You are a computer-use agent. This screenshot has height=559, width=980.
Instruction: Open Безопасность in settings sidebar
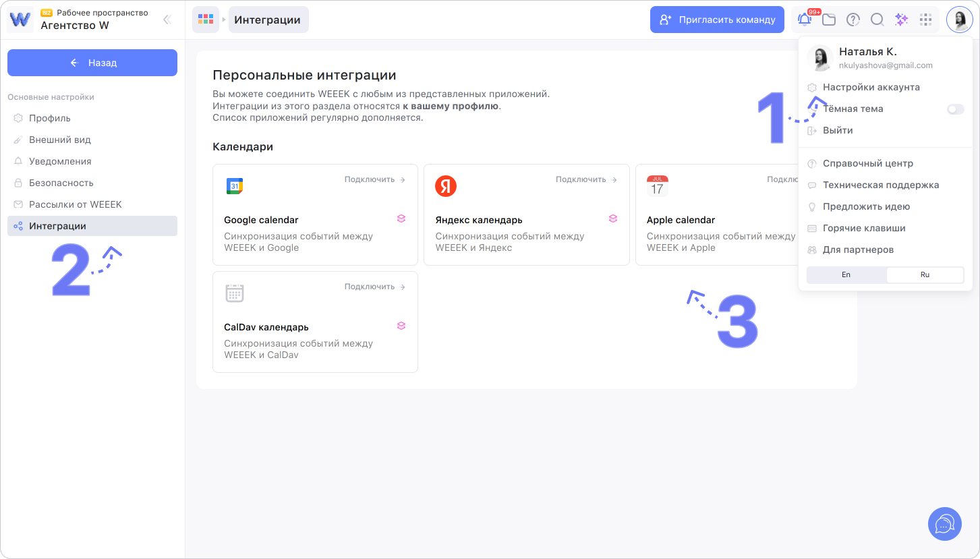click(61, 183)
